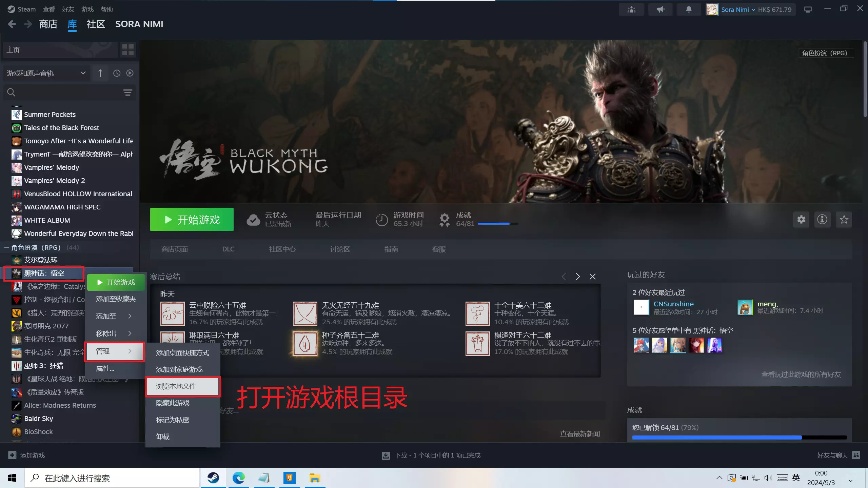The height and width of the screenshot is (488, 868).
Task: Toggle ready-to-play filter icon
Action: [x=130, y=73]
